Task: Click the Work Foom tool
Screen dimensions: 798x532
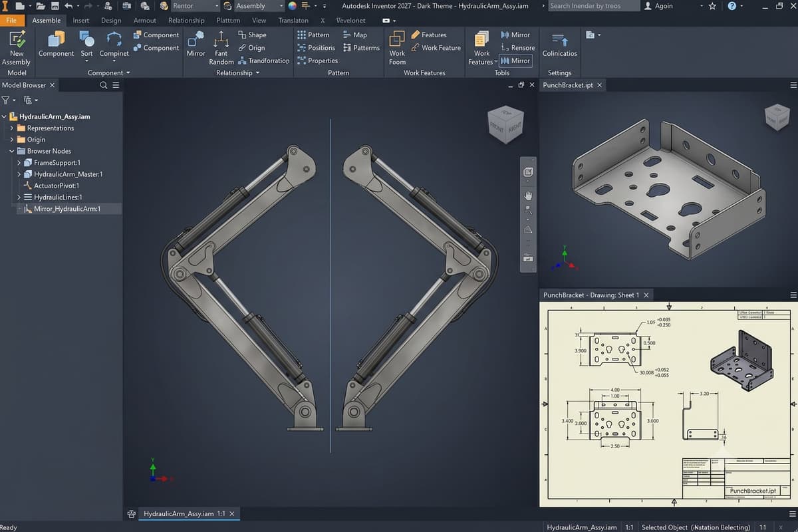Action: 397,48
